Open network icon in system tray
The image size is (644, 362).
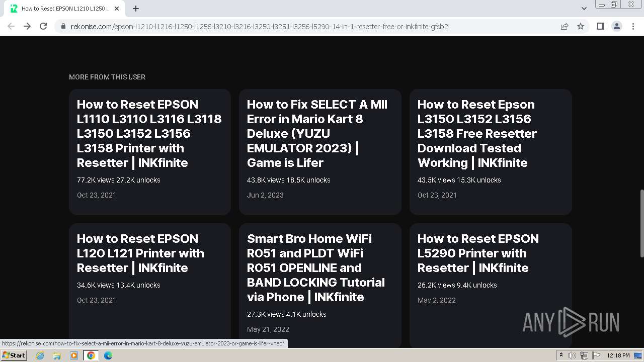[584, 355]
